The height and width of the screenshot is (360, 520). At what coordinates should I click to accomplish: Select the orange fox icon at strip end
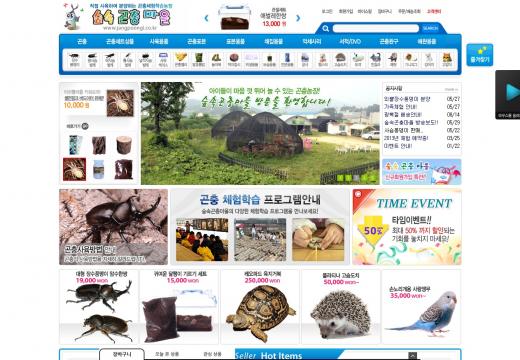tap(447, 60)
